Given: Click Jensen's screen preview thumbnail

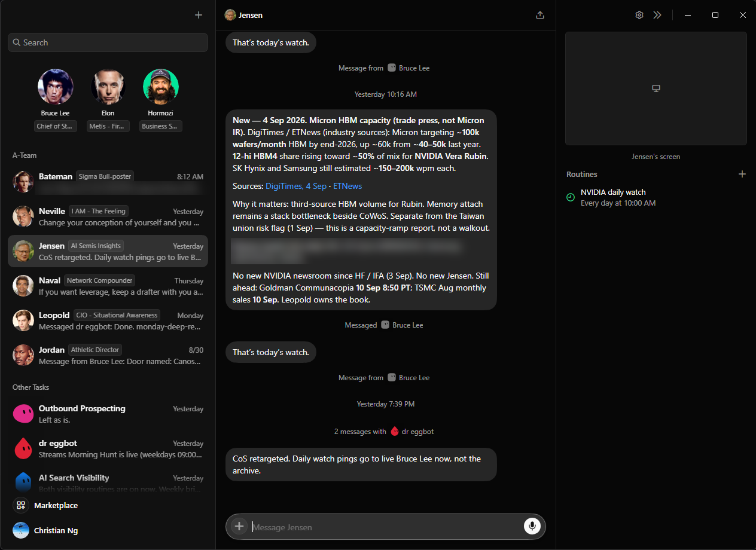Looking at the screenshot, I should 656,88.
